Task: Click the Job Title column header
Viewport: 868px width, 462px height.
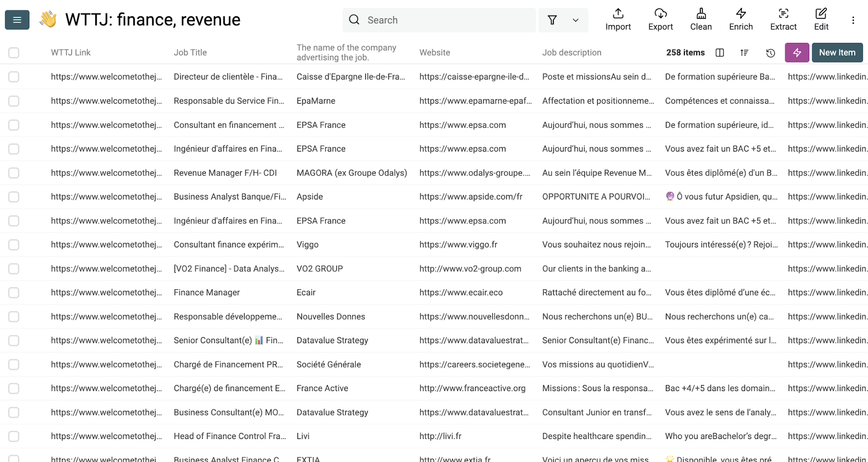Action: (x=190, y=52)
